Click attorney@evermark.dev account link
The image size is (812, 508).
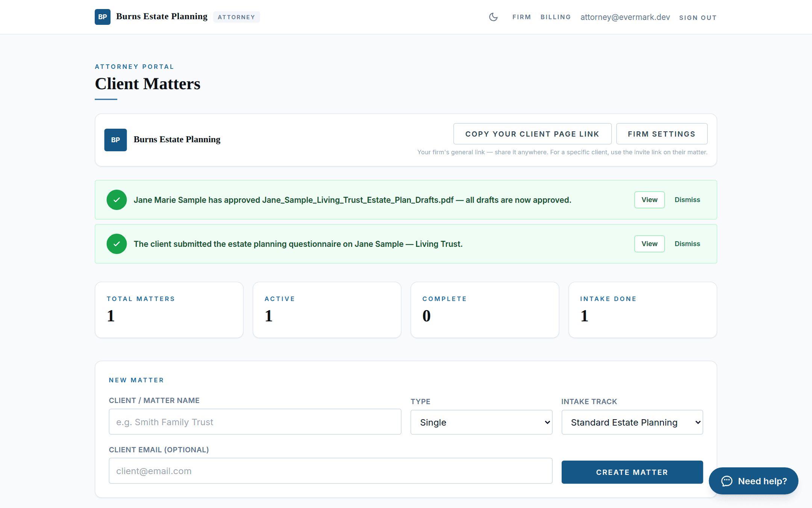pos(625,17)
